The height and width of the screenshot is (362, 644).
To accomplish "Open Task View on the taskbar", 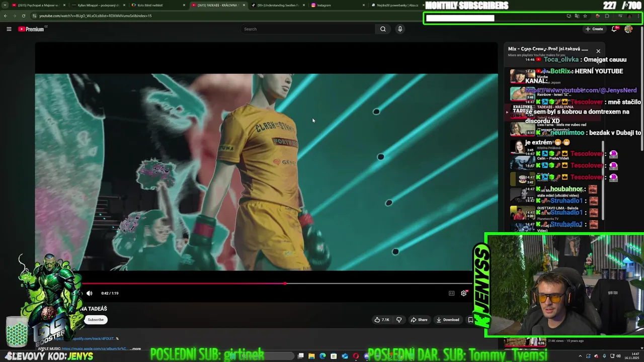I will [x=300, y=356].
